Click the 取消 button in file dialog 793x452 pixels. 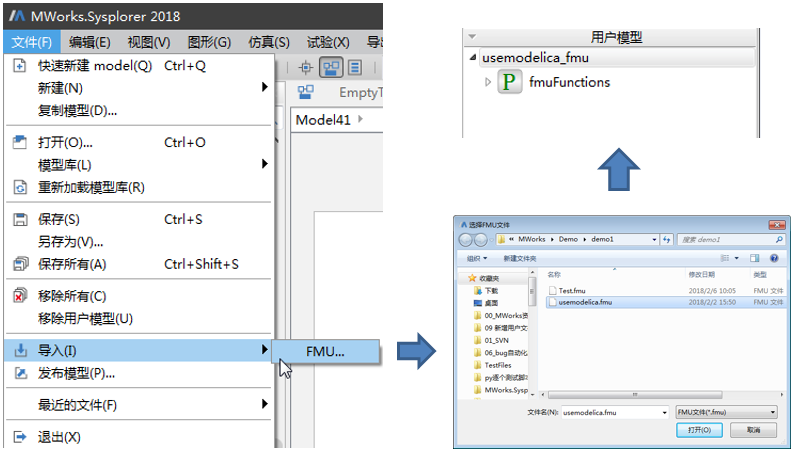pos(753,430)
